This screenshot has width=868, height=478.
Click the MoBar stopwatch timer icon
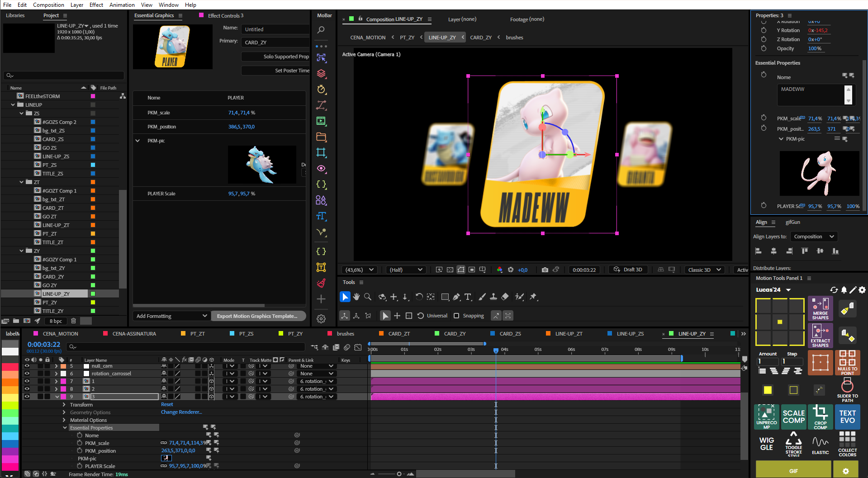coord(321,90)
